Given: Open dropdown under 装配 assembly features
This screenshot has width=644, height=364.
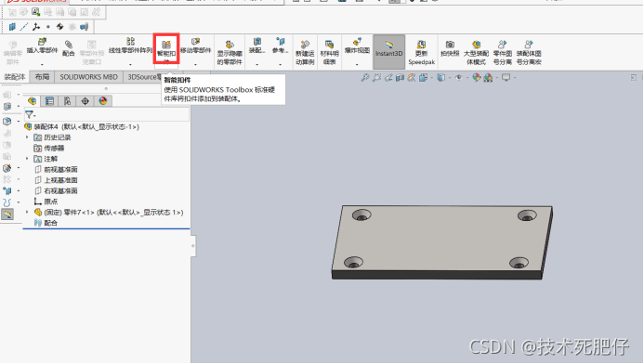Looking at the screenshot, I should (x=257, y=64).
